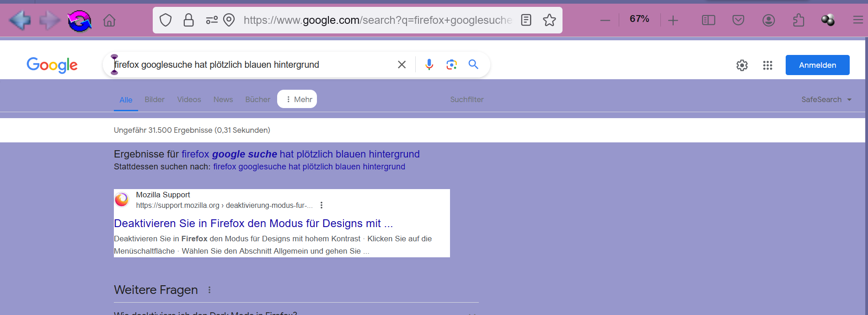This screenshot has height=315, width=868.
Task: Open the extensions puzzle icon
Action: click(798, 20)
